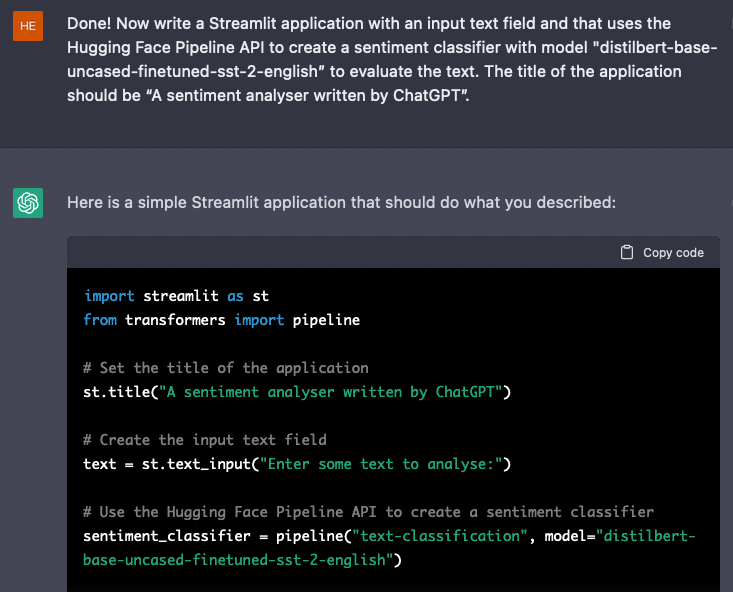
Task: Click the "text-classification" string in the code
Action: point(397,536)
